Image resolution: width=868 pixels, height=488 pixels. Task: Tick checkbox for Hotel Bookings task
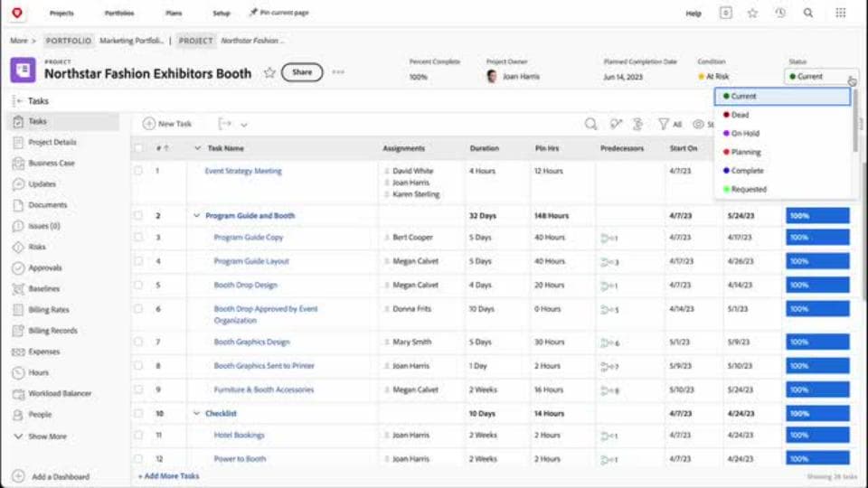point(138,436)
